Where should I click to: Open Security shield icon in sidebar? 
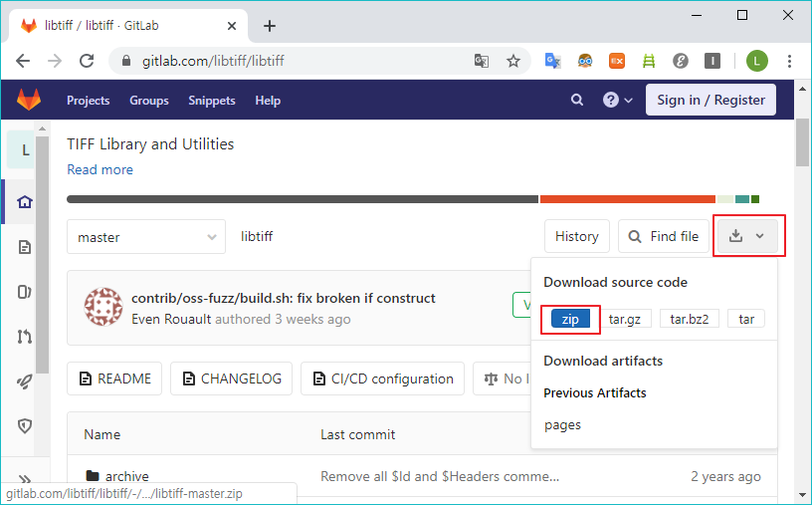tap(24, 426)
